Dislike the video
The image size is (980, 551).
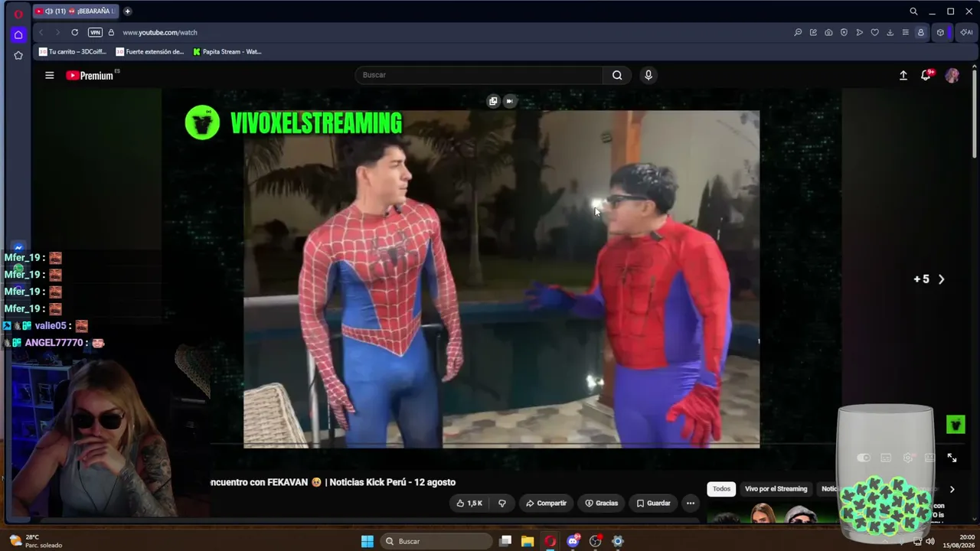tap(502, 503)
